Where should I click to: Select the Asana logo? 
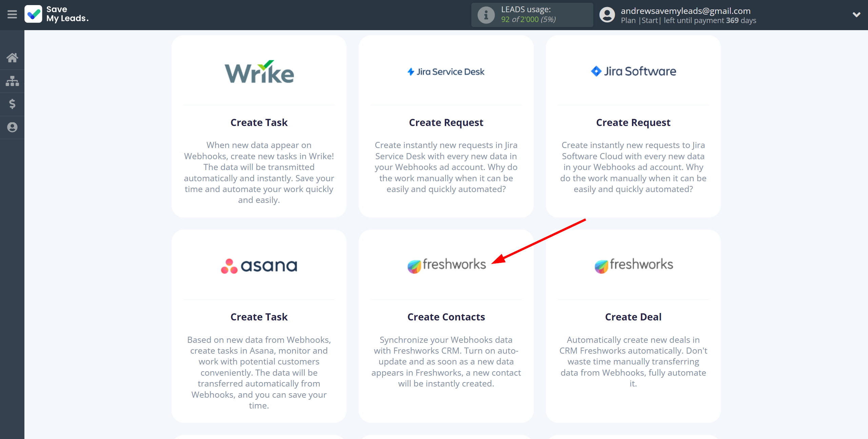click(259, 266)
